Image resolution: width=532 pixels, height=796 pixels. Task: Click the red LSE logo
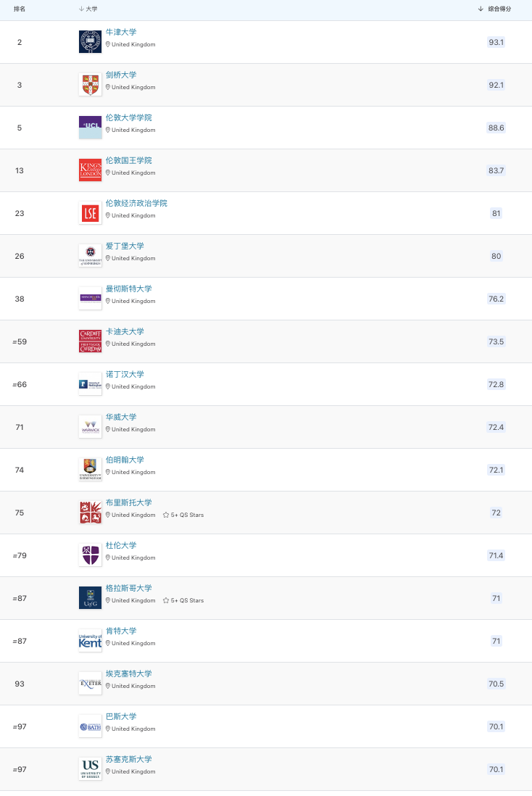pyautogui.click(x=90, y=213)
